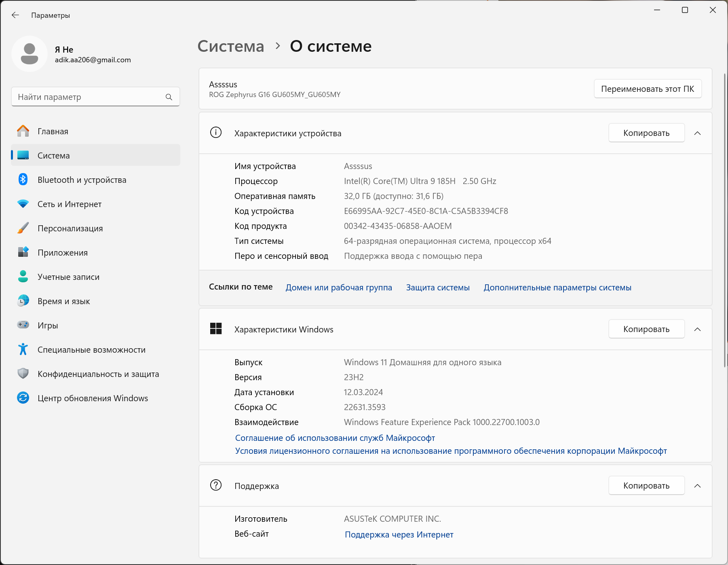
Task: Click Поддержка ввода с помощью пера
Action: 413,256
